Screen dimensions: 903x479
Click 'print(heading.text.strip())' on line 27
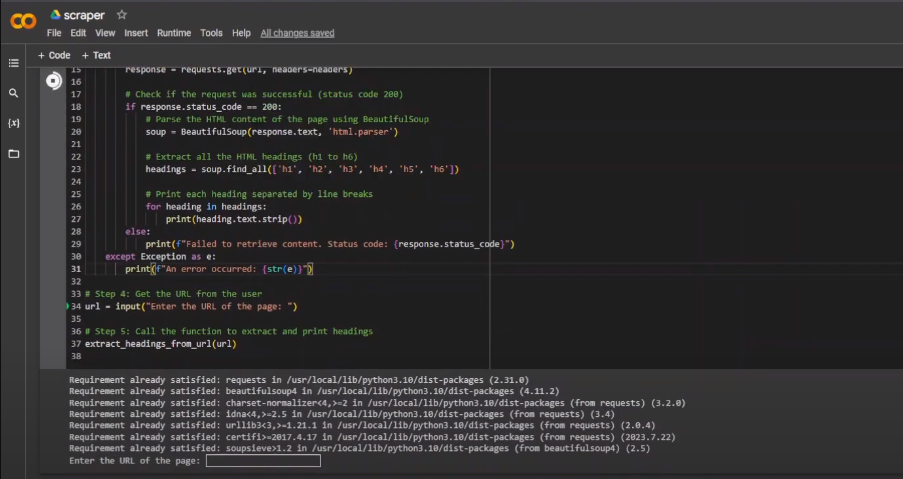pos(234,219)
